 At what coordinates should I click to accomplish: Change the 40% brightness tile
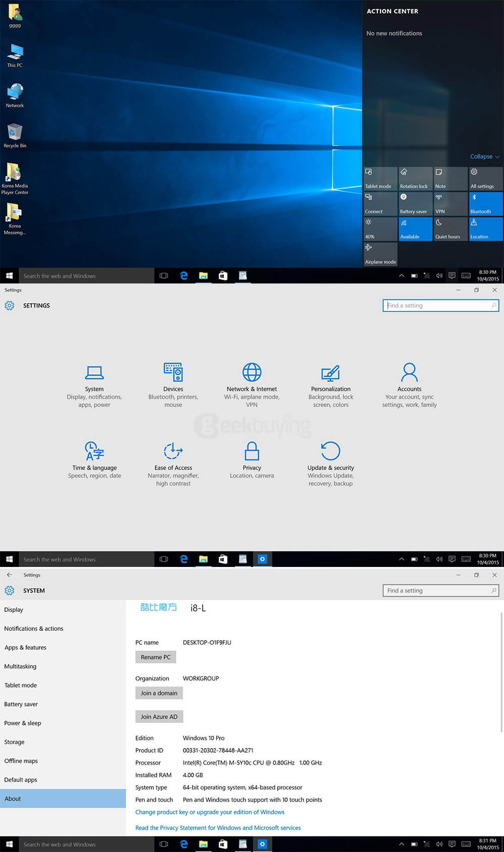pos(381,229)
